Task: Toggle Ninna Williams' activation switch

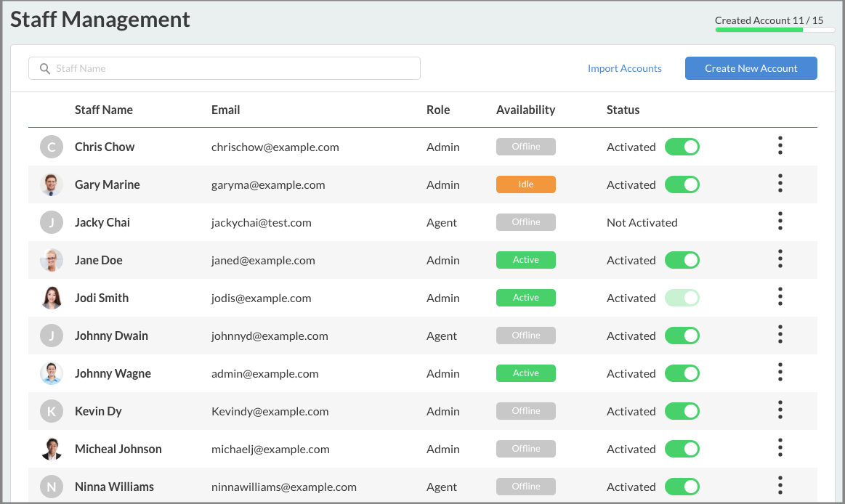Action: pos(682,487)
